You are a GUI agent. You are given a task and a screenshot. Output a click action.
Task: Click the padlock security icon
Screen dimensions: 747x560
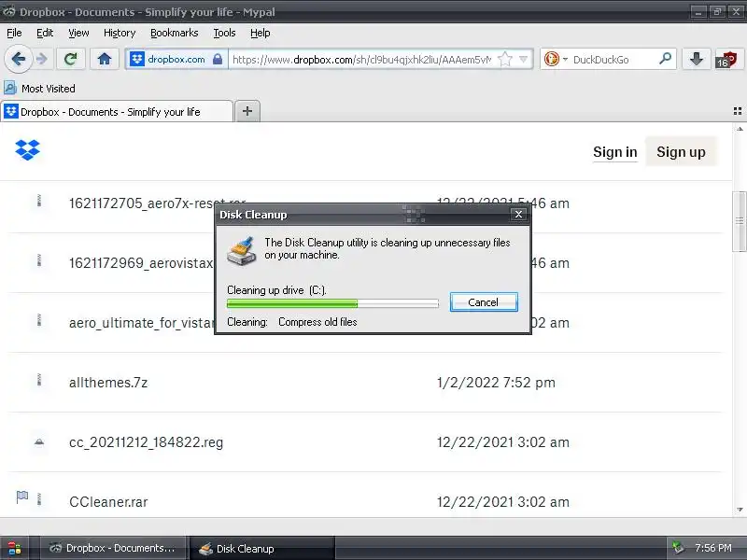point(218,59)
